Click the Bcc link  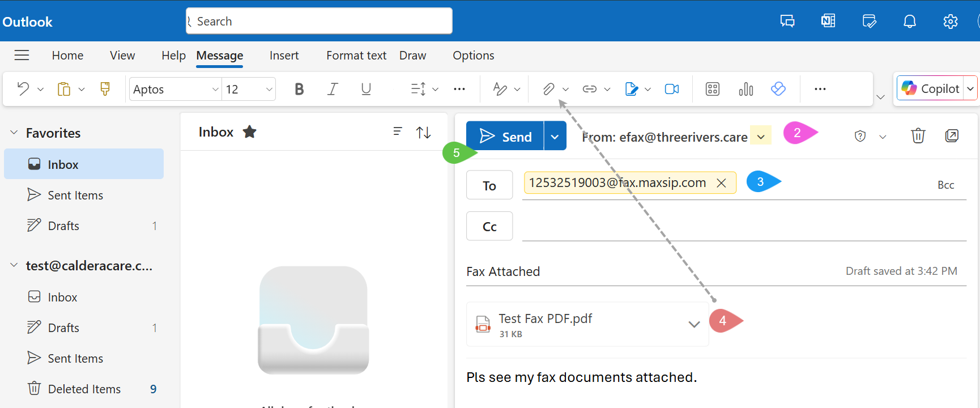945,185
